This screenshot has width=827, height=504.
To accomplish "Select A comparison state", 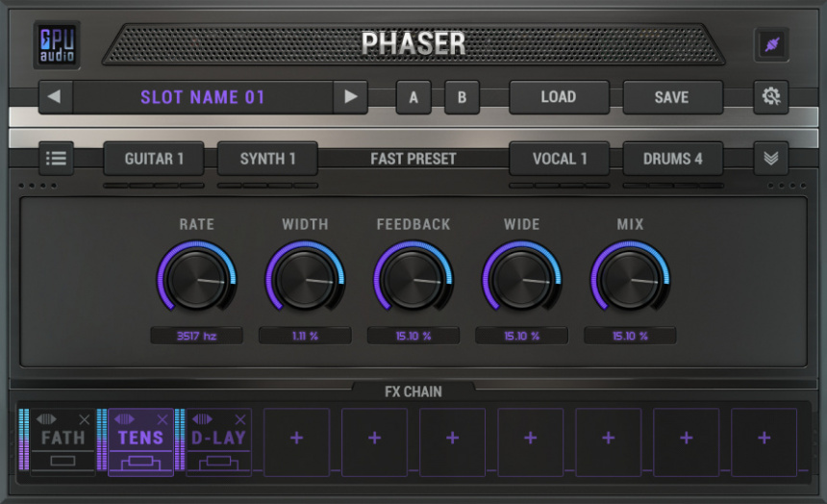I will (x=413, y=97).
